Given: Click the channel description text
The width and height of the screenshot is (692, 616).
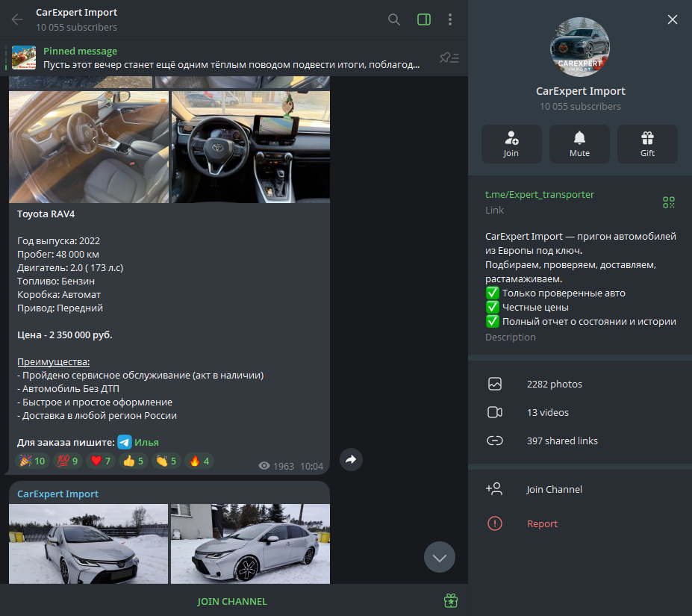Looking at the screenshot, I should point(580,279).
